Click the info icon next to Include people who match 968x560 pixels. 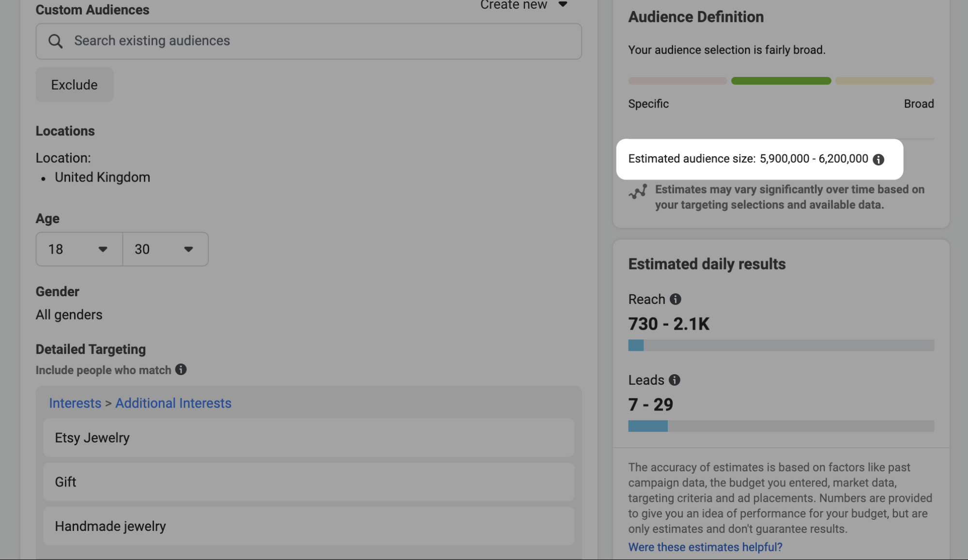[182, 370]
